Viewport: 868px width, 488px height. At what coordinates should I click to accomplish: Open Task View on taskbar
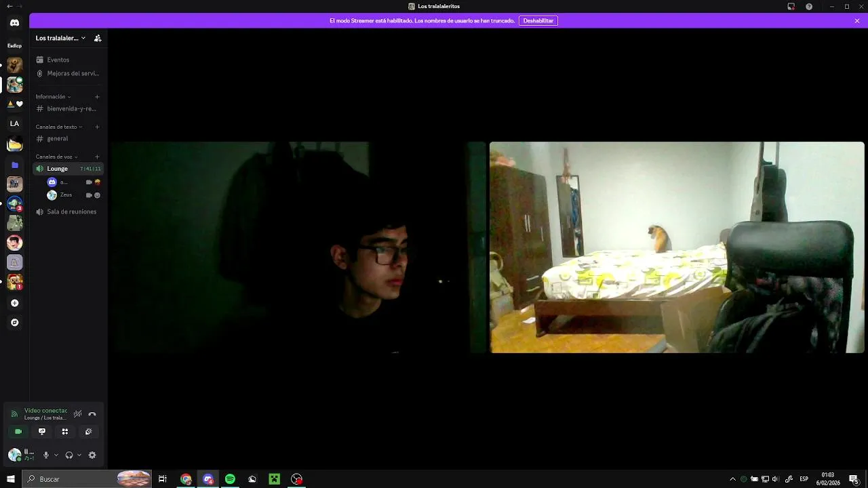click(x=163, y=479)
